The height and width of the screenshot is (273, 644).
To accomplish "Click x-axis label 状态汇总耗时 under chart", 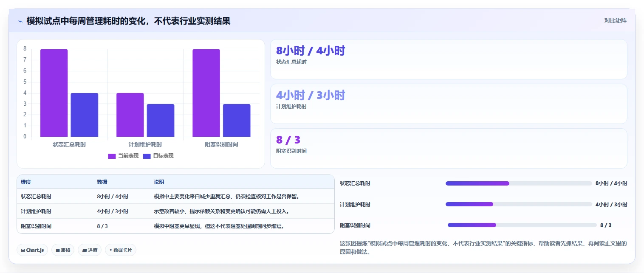I will tap(69, 144).
